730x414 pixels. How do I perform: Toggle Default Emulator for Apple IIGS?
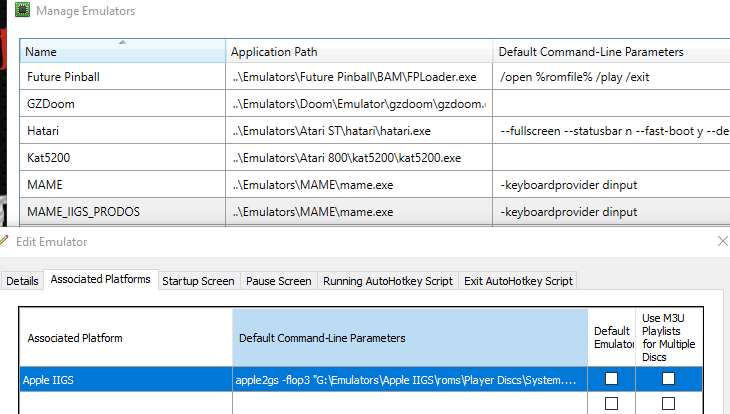point(611,379)
